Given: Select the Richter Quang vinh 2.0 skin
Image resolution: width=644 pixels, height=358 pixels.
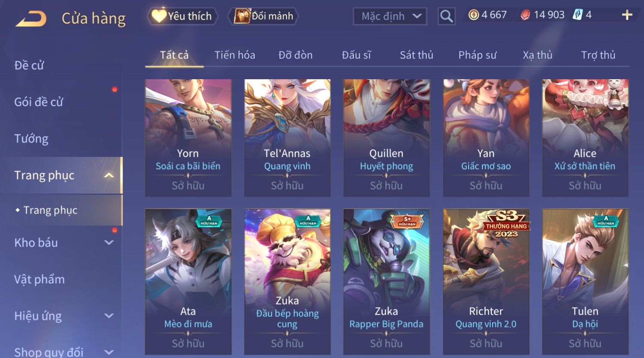Looking at the screenshot, I should [486, 282].
